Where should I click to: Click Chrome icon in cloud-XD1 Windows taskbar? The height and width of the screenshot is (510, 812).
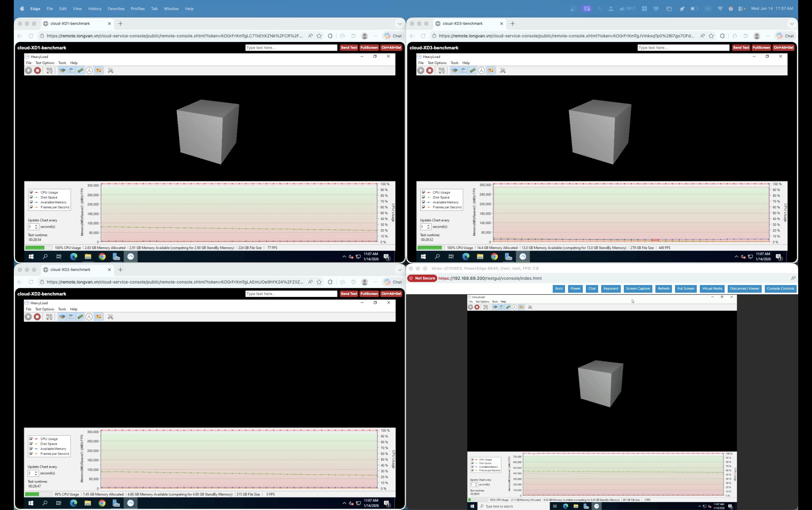click(x=102, y=257)
